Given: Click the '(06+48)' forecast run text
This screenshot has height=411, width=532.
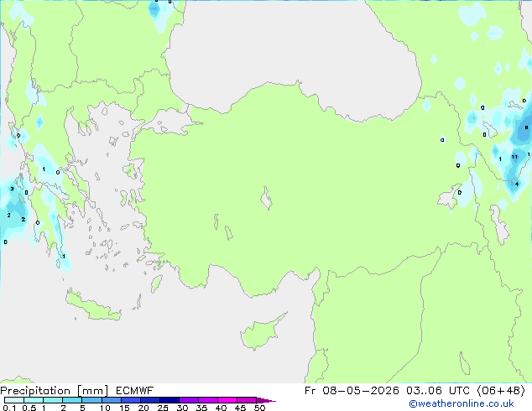Looking at the screenshot, I should point(501,391).
